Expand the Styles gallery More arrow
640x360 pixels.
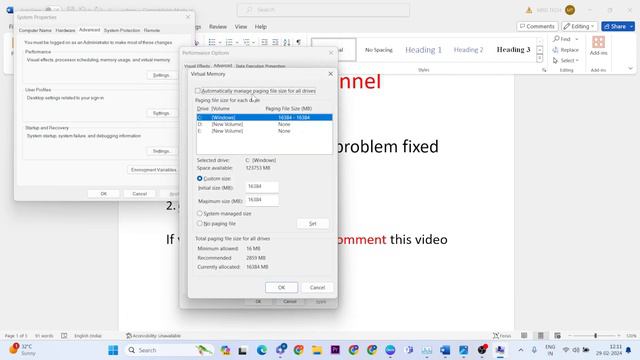pyautogui.click(x=540, y=59)
